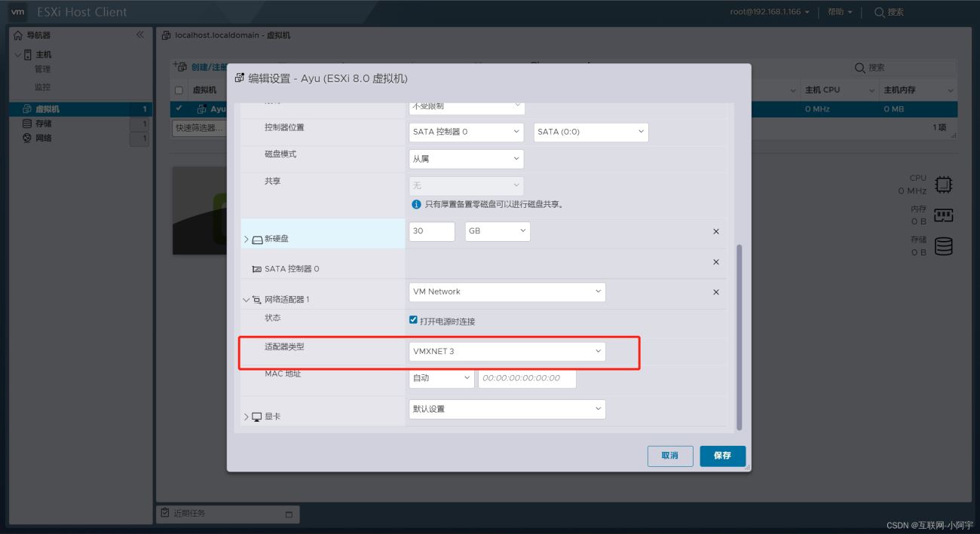The width and height of the screenshot is (980, 534).
Task: Open the VM Network dropdown
Action: (x=507, y=292)
